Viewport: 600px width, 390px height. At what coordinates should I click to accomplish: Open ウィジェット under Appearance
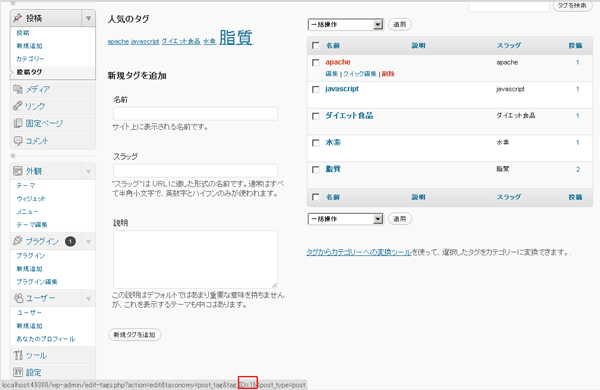(x=31, y=199)
